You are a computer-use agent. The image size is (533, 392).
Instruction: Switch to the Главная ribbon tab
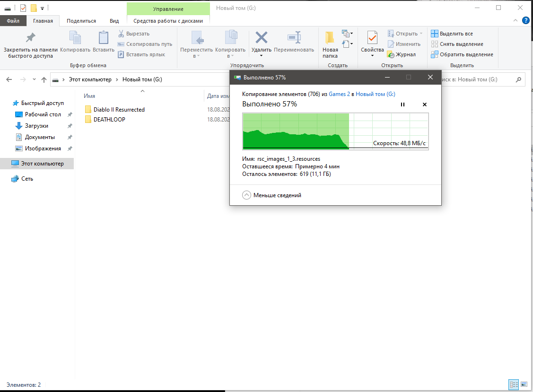[x=43, y=21]
